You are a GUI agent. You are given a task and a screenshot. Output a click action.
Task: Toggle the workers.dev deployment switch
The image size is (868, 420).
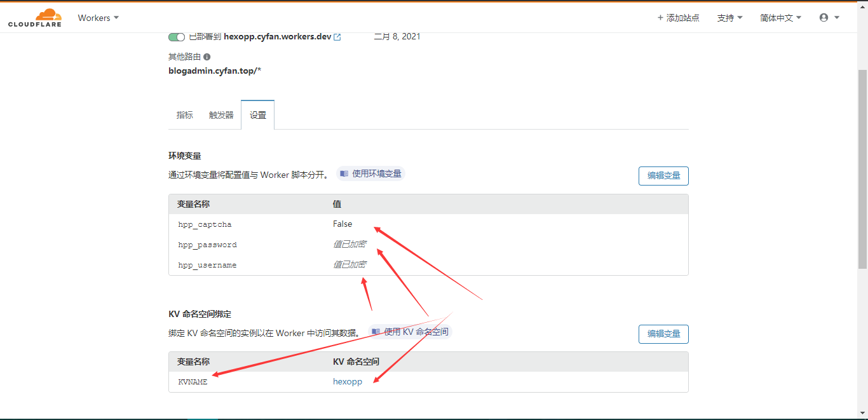point(177,37)
